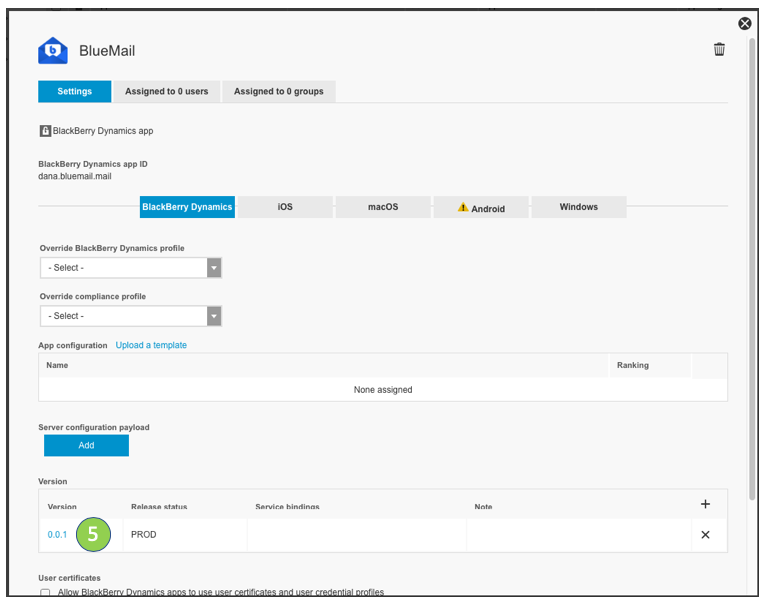Select the iOS platform tab

coord(285,207)
